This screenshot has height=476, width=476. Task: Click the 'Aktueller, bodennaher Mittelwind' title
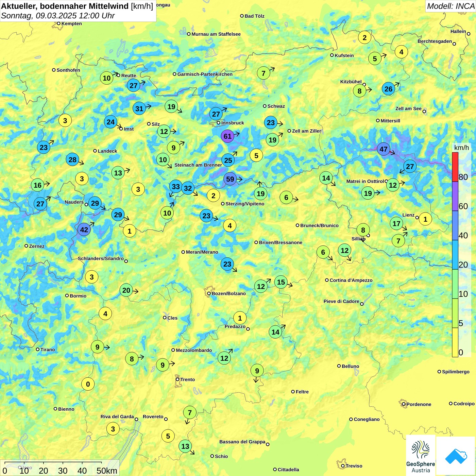(65, 6)
